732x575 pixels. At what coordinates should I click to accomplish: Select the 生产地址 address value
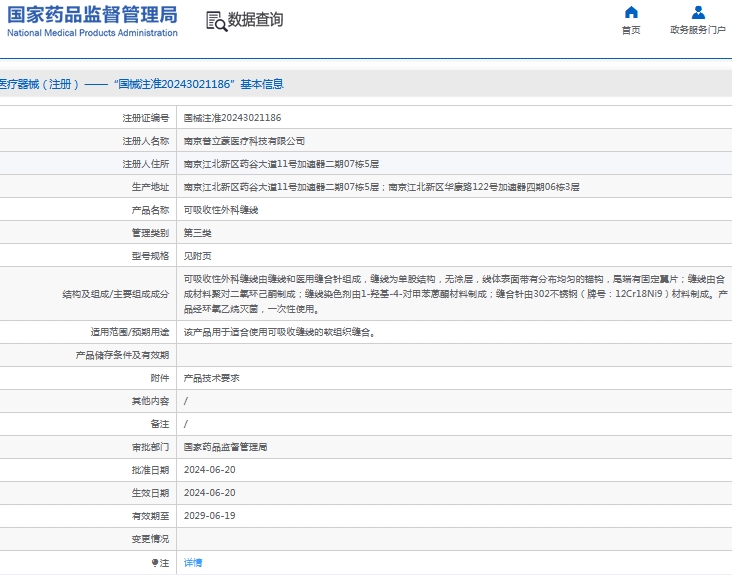[x=381, y=187]
